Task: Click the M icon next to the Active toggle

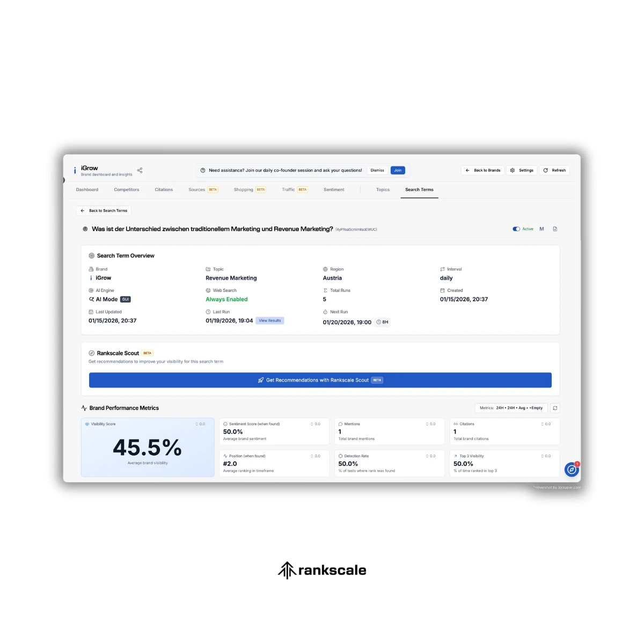Action: [x=541, y=229]
